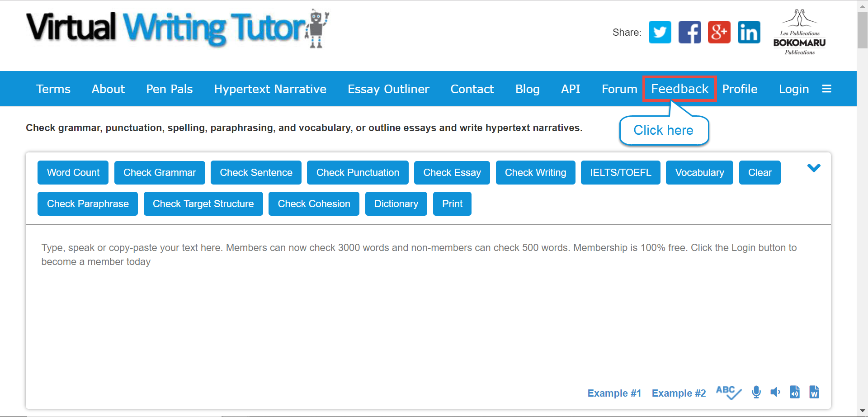The height and width of the screenshot is (417, 868).
Task: Share the page on Twitter
Action: tap(660, 32)
